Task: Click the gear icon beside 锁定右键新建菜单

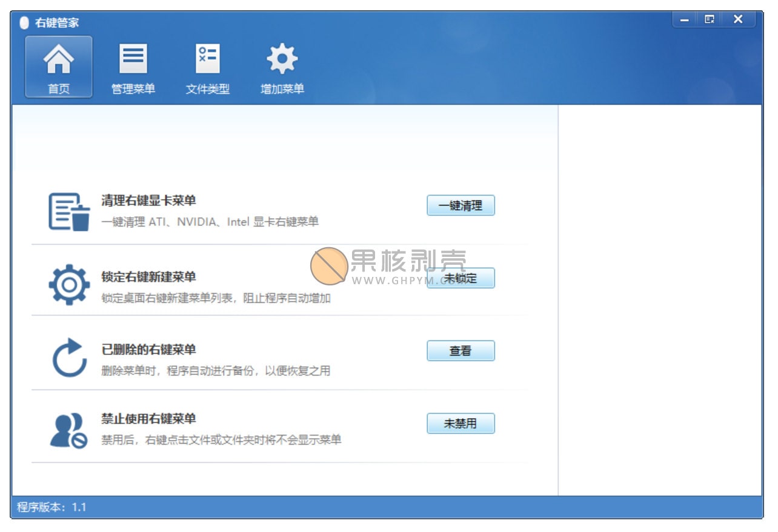Action: coord(69,284)
